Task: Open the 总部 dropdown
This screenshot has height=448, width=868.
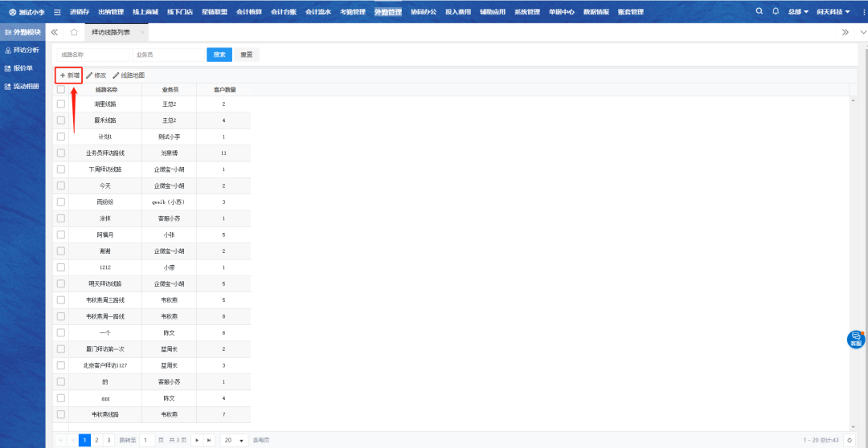Action: [x=798, y=12]
